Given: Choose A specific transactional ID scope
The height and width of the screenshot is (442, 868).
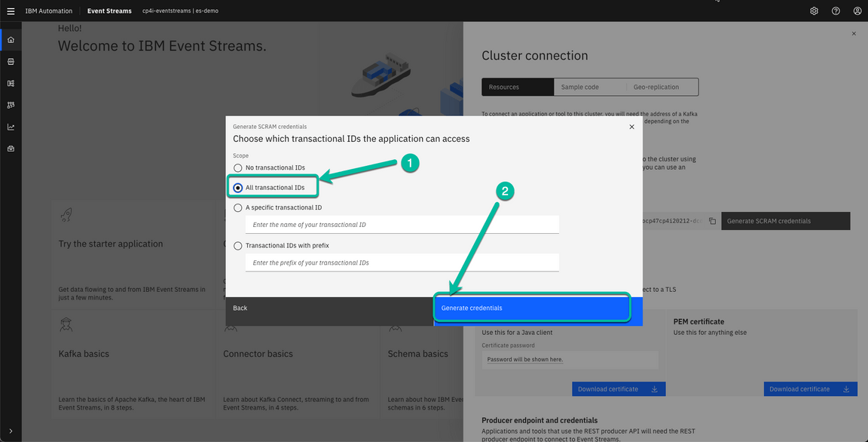Looking at the screenshot, I should (237, 207).
